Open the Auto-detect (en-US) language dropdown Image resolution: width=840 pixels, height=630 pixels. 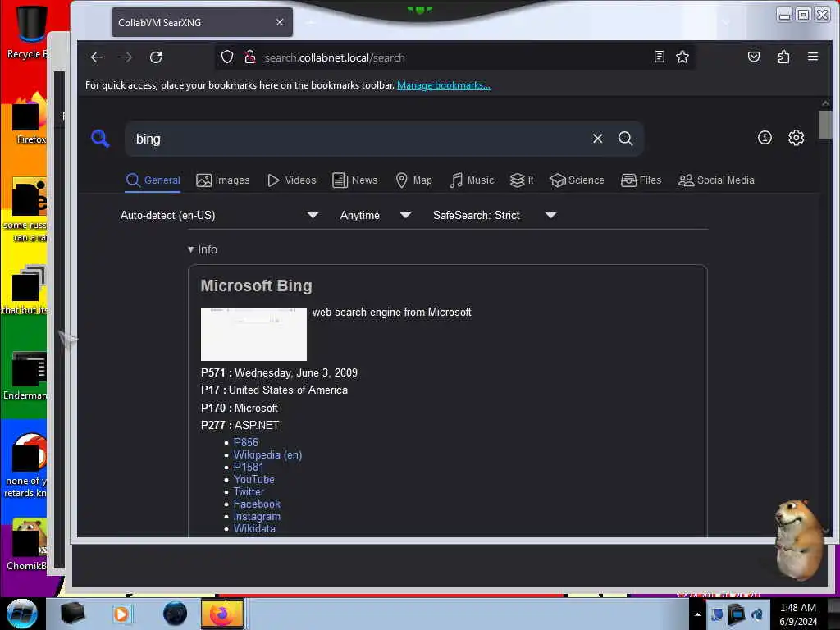(219, 216)
